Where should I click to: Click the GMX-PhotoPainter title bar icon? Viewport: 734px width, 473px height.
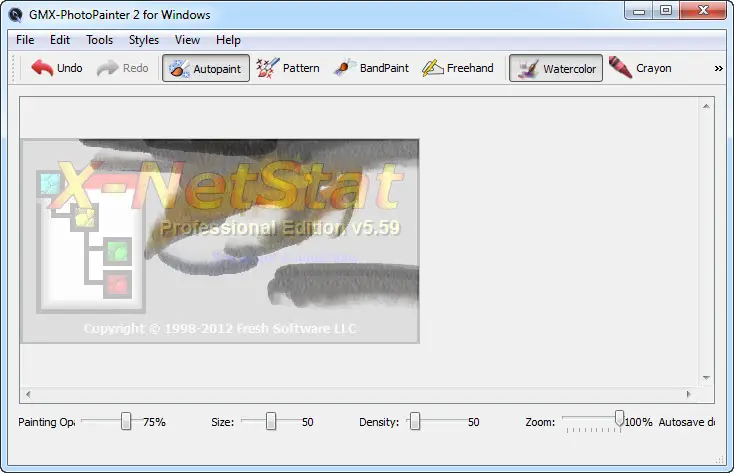coord(15,15)
